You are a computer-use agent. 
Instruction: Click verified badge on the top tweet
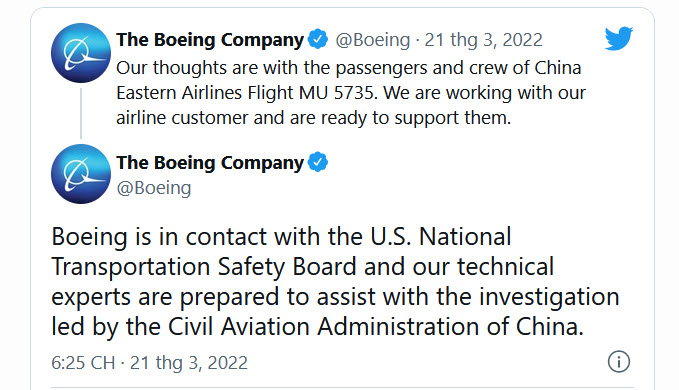tap(318, 39)
